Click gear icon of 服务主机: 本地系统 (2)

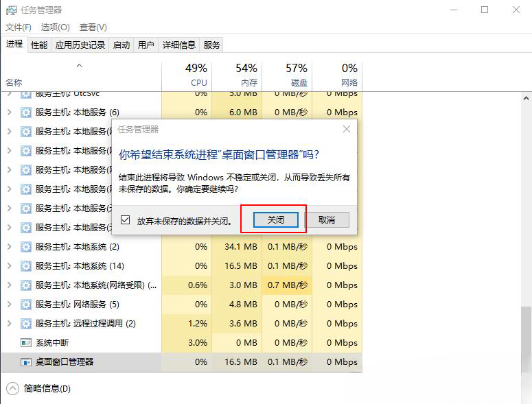[x=26, y=247]
